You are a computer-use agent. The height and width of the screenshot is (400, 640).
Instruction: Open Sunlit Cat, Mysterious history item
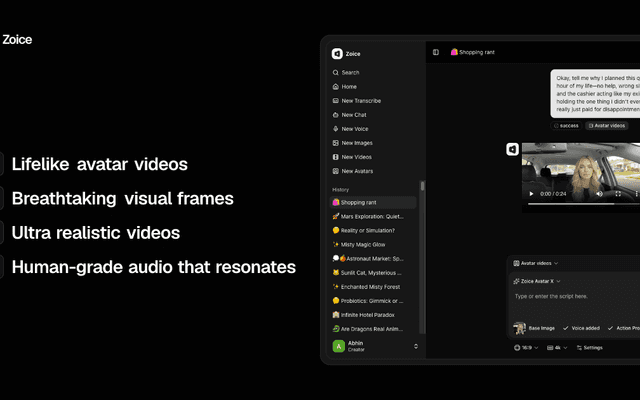pyautogui.click(x=367, y=273)
